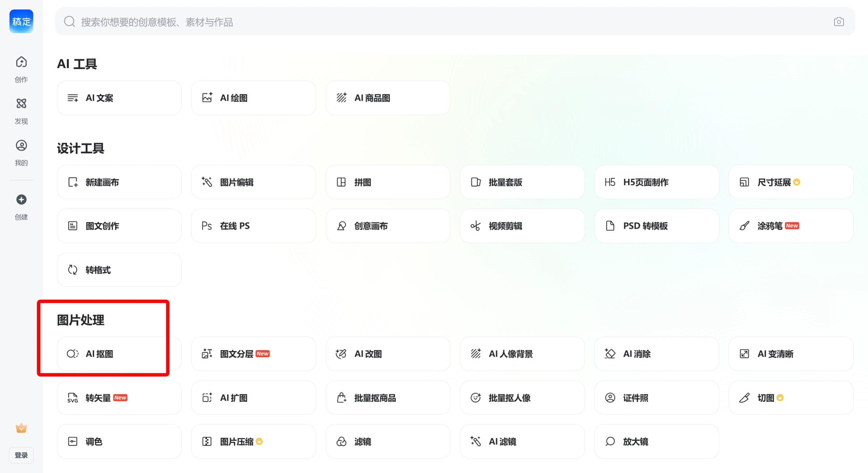The width and height of the screenshot is (868, 473).
Task: Click the 创建 plus button in sidebar
Action: (x=21, y=207)
